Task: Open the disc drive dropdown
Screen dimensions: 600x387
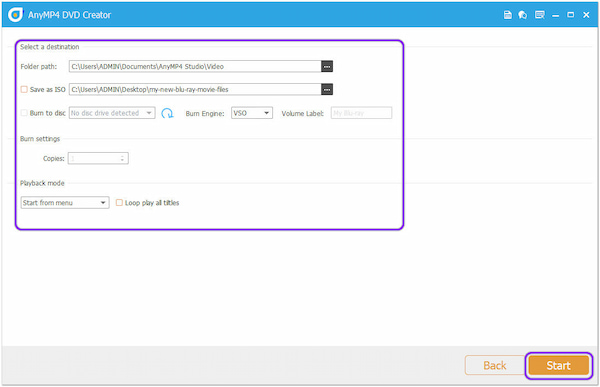Action: point(112,113)
